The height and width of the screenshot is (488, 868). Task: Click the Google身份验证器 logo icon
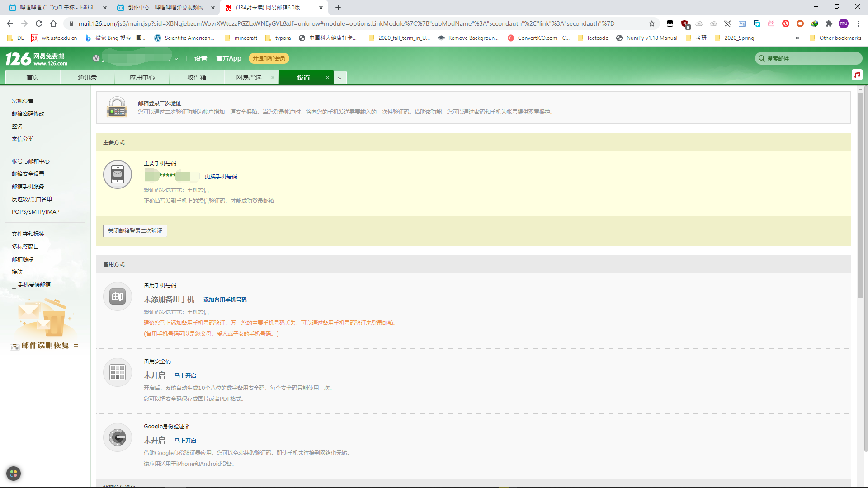tap(117, 437)
